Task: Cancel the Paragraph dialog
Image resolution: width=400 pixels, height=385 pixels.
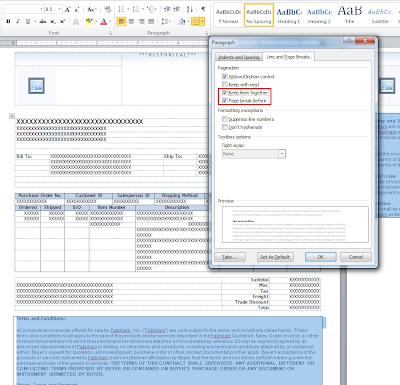Action: tap(356, 257)
